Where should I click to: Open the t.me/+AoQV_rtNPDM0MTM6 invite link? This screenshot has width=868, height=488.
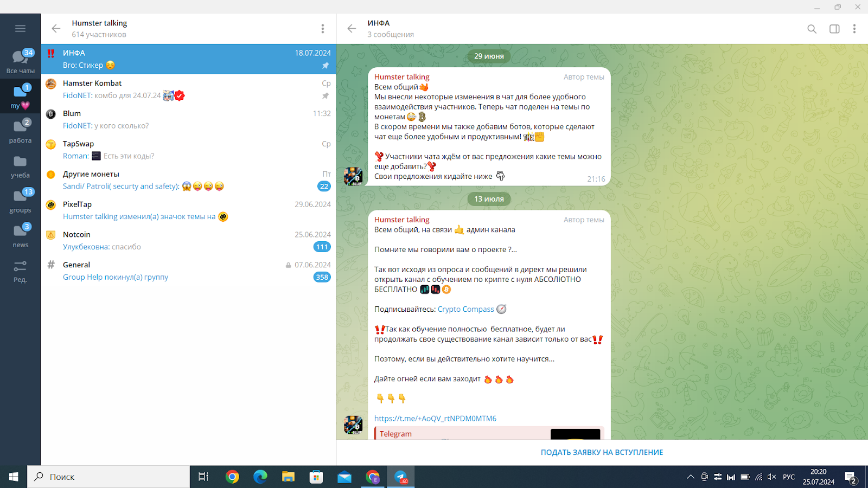[435, 419]
